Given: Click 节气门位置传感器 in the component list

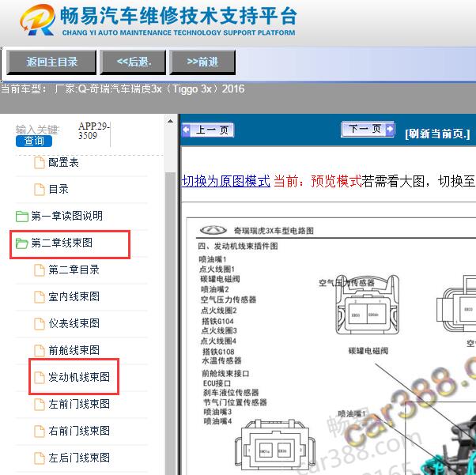Looking at the screenshot, I should 235,402.
